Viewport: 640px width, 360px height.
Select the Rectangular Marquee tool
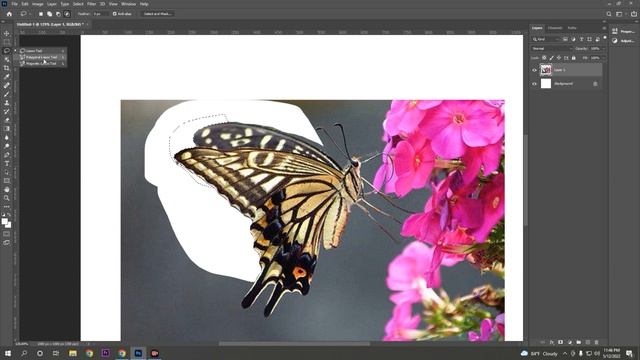7,42
